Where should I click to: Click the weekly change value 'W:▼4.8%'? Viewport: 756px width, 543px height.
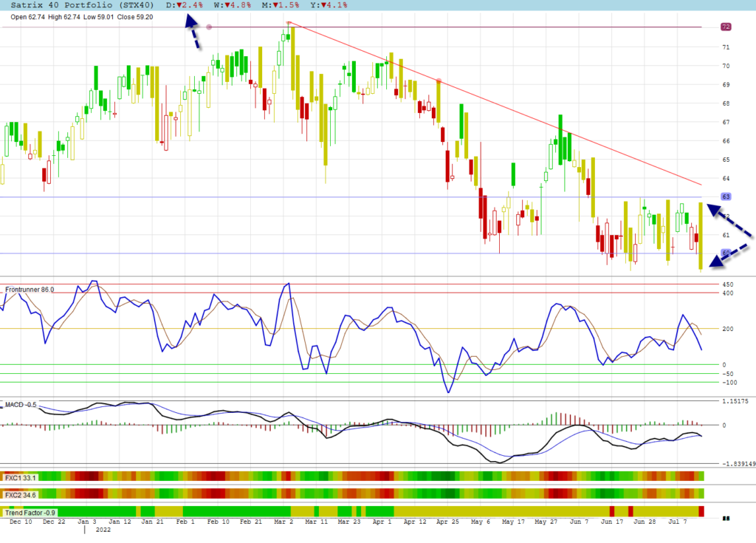(233, 5)
